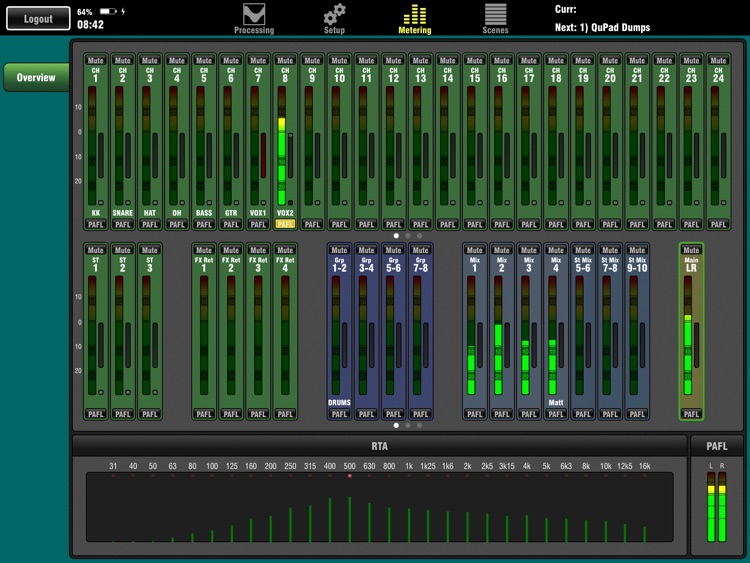Enable PAFL on BASS channel 5

point(204,225)
